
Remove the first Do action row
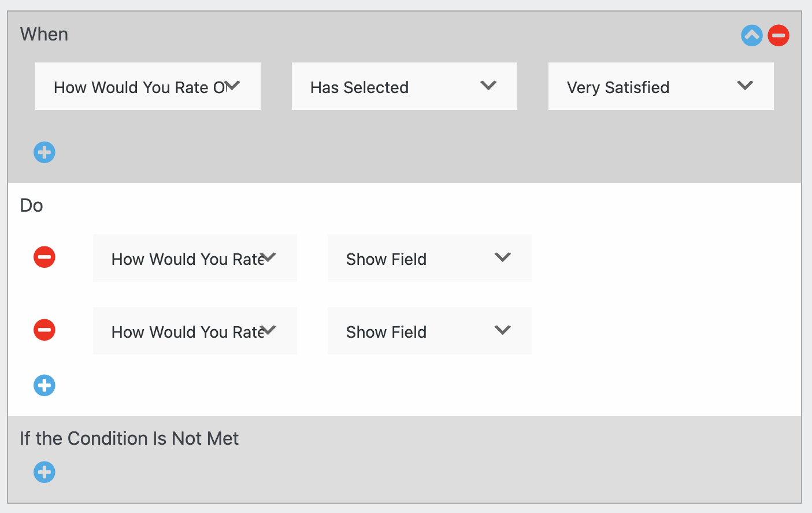45,257
